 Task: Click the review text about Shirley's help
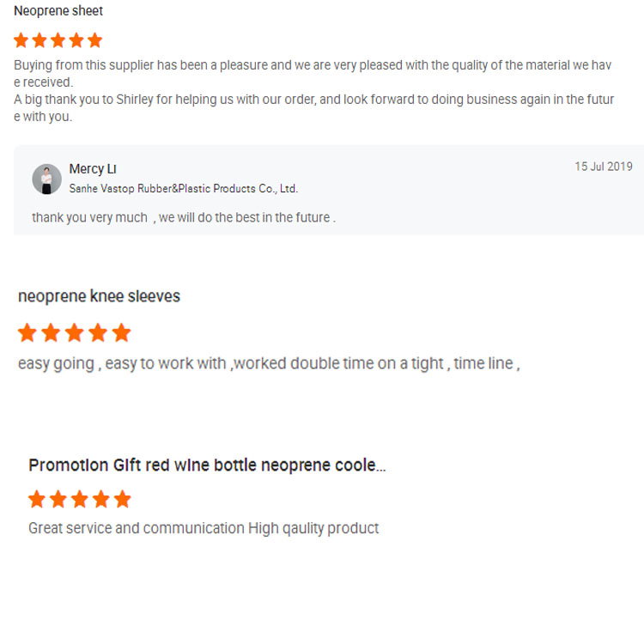pos(314,100)
